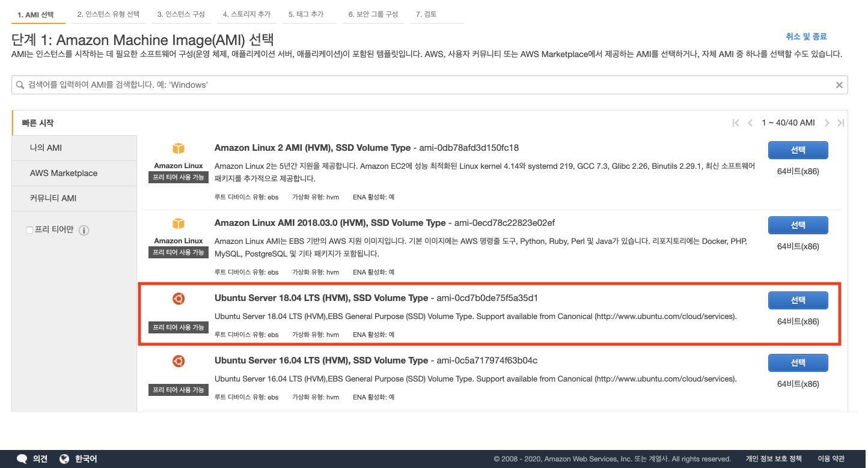Click the 1 ~ 40/40 AMI page count
Screen dimensions: 868x468
tap(788, 123)
